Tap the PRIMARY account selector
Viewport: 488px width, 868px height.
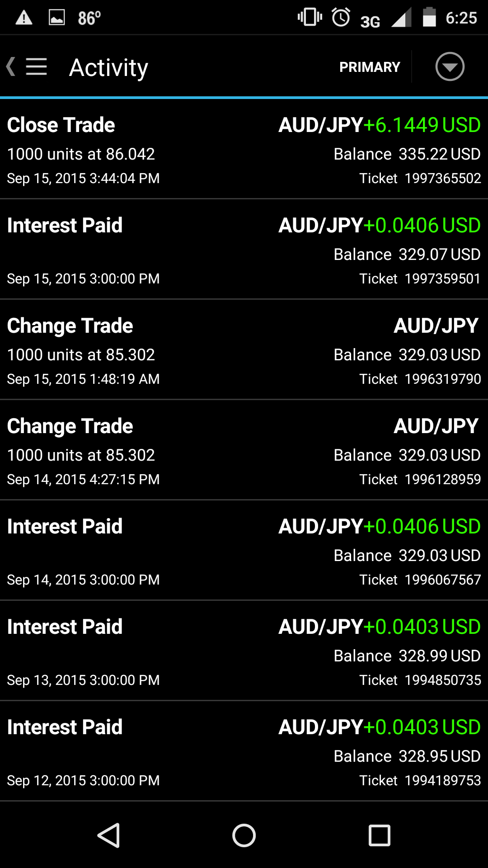click(370, 67)
